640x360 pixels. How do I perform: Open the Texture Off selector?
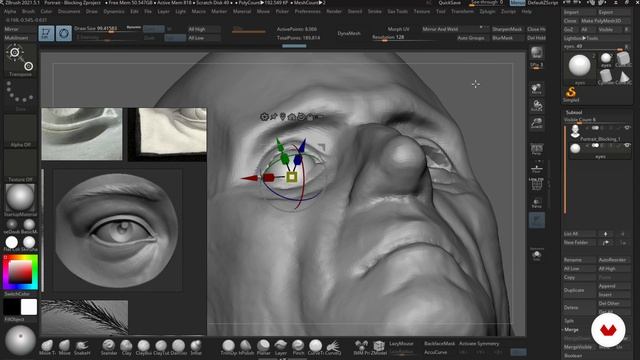[20, 166]
